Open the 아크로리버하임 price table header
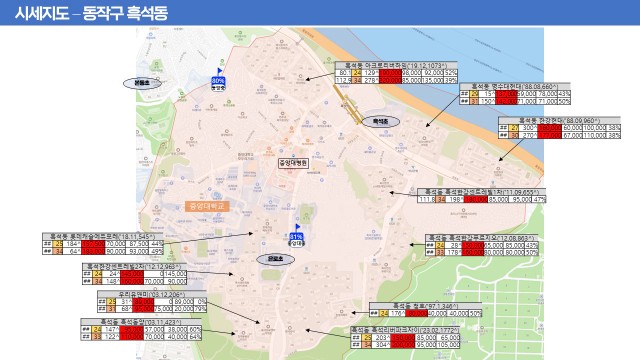 396,65
